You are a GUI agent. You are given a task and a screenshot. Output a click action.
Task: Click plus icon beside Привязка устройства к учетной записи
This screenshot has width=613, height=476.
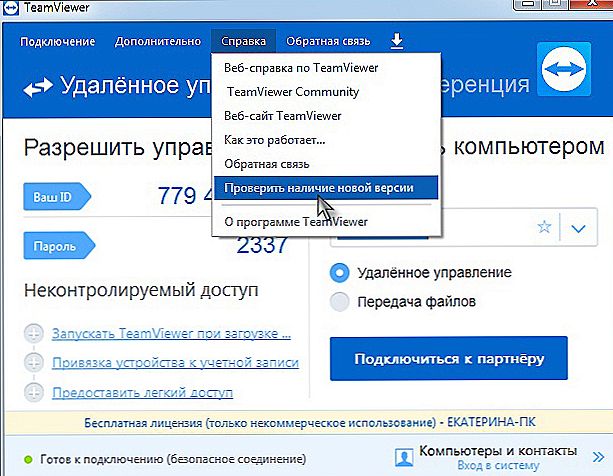[x=34, y=363]
